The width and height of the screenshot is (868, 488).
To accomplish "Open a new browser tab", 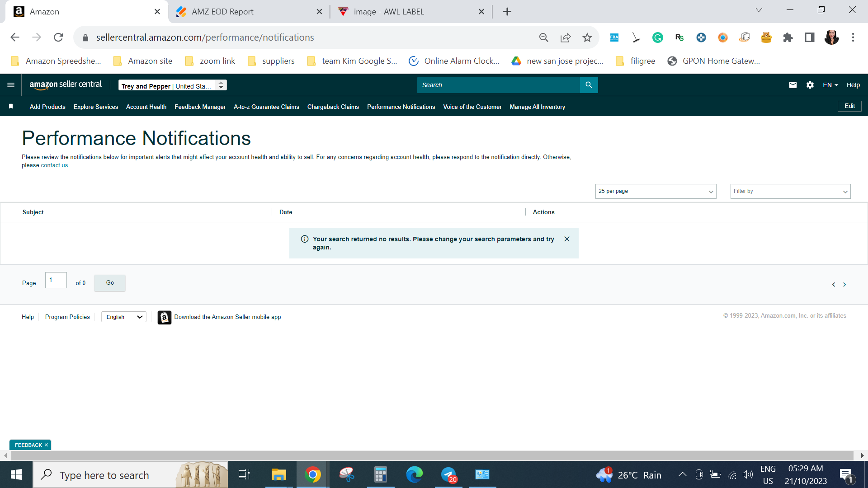I will 507,12.
